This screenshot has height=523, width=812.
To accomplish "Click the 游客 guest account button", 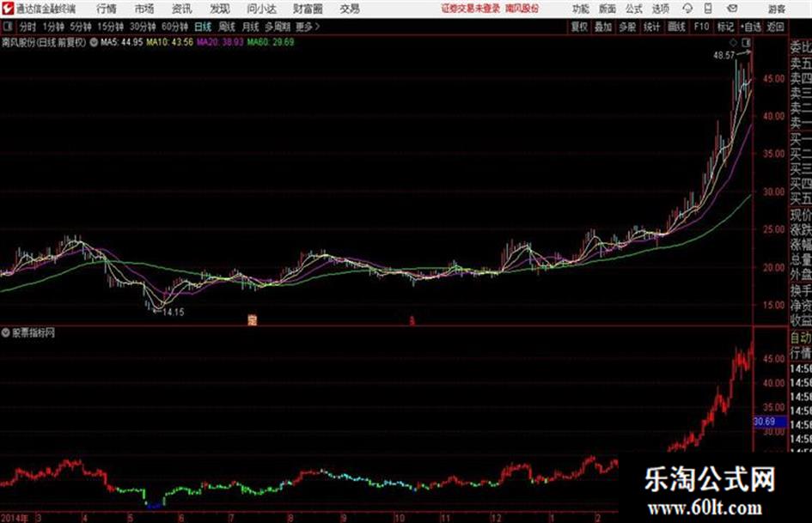I will tap(776, 9).
